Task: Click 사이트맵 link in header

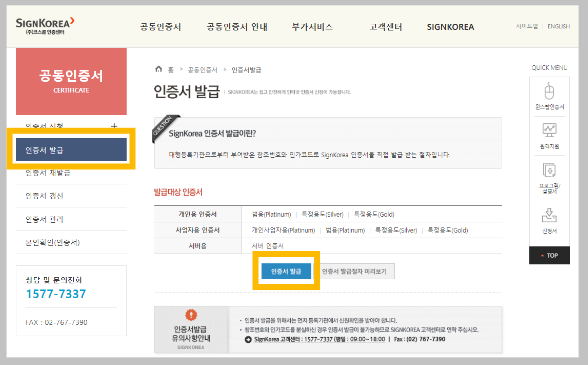Action: pos(527,26)
